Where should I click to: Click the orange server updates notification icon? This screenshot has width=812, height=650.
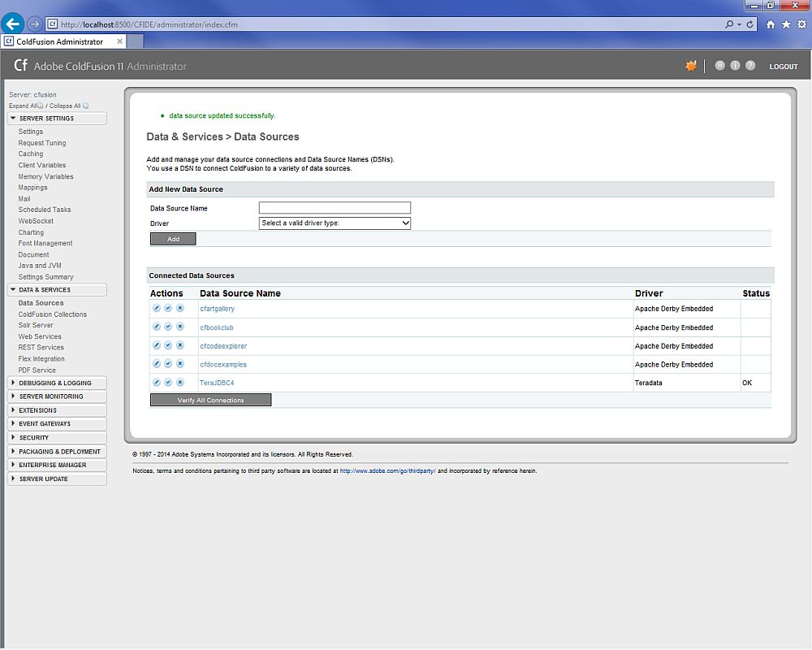pos(691,66)
